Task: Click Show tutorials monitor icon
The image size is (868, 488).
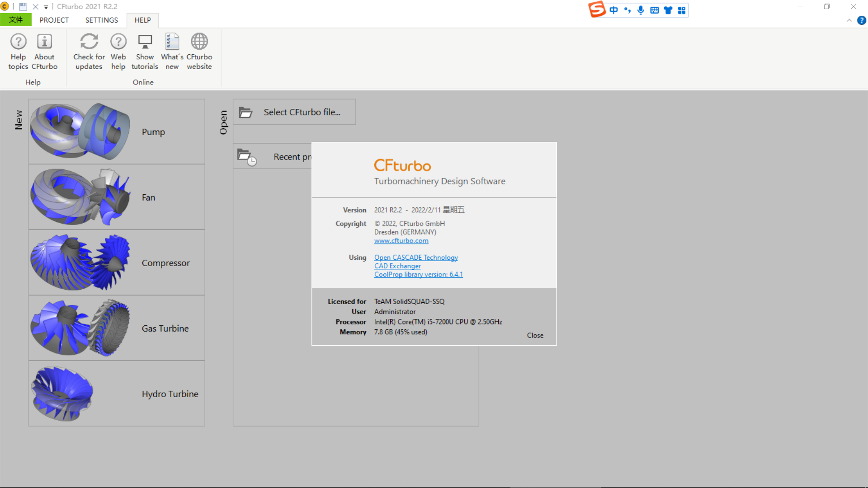Action: [145, 42]
